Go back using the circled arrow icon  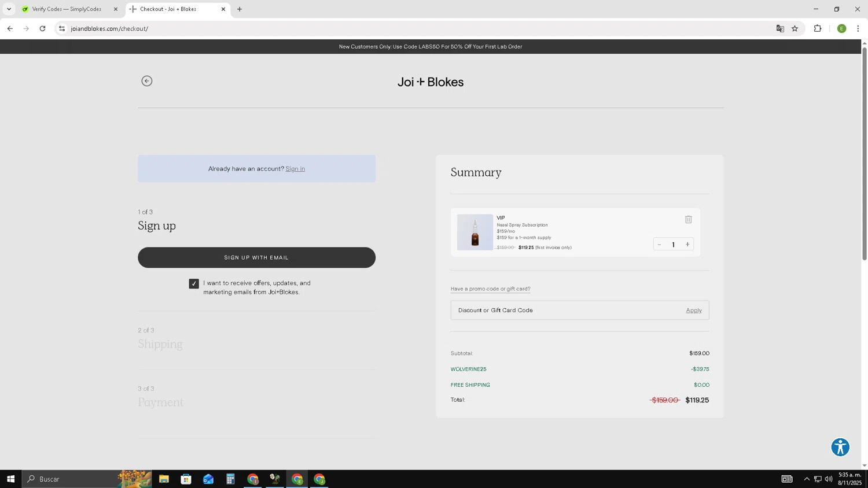(x=147, y=81)
